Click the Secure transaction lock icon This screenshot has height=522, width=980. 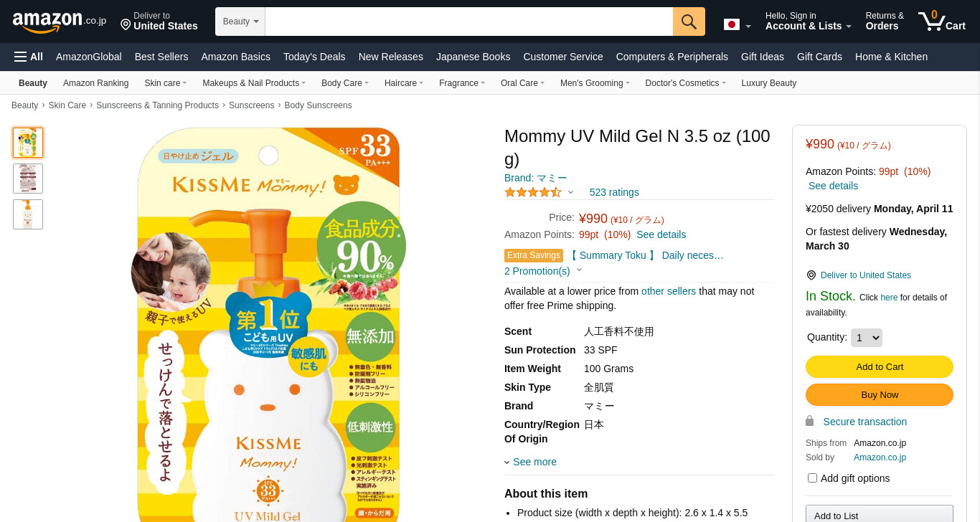click(810, 421)
